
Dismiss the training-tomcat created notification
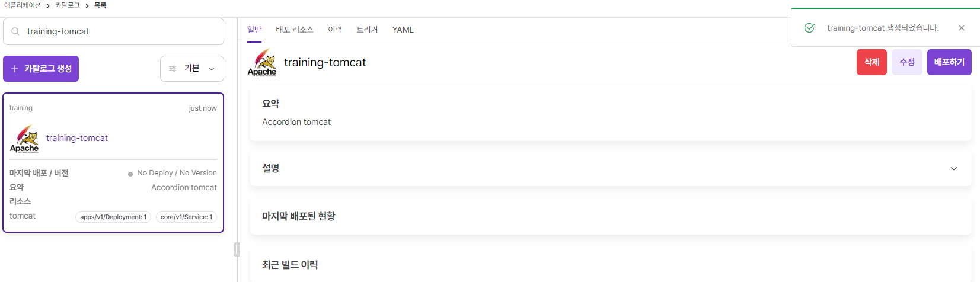[x=962, y=28]
